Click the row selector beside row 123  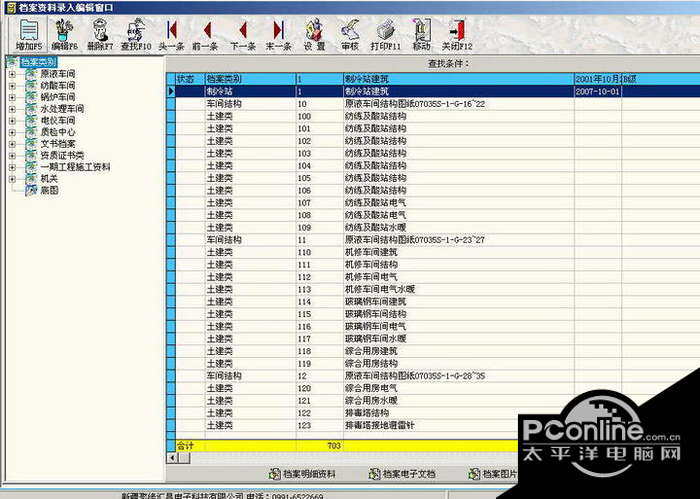pyautogui.click(x=171, y=425)
